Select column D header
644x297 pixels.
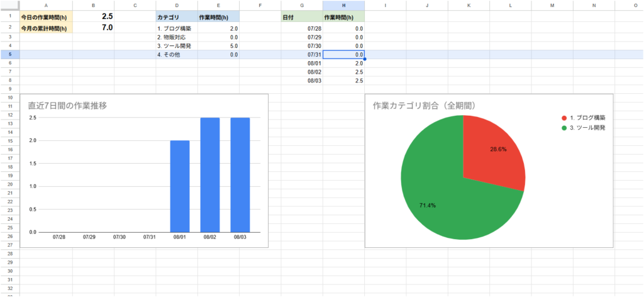(177, 6)
